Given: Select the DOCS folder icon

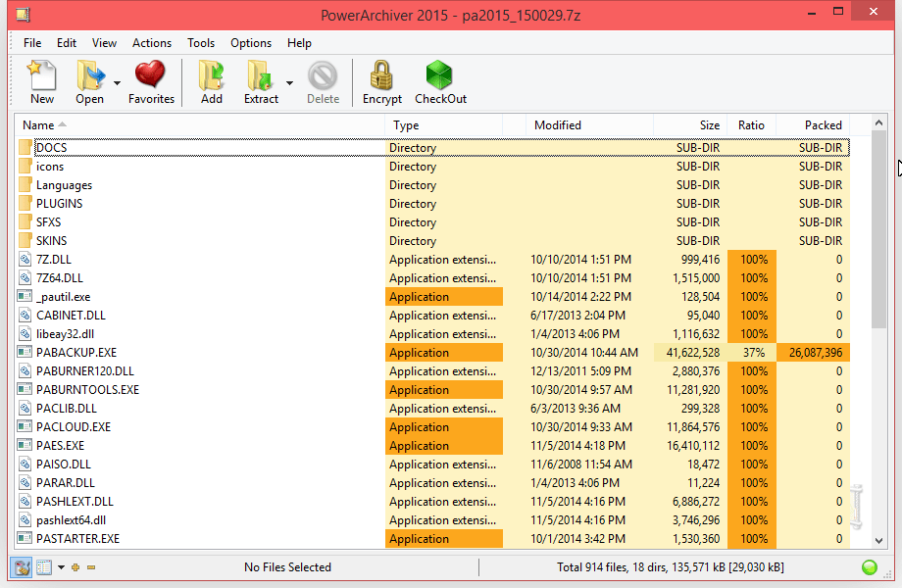Looking at the screenshot, I should pos(25,147).
